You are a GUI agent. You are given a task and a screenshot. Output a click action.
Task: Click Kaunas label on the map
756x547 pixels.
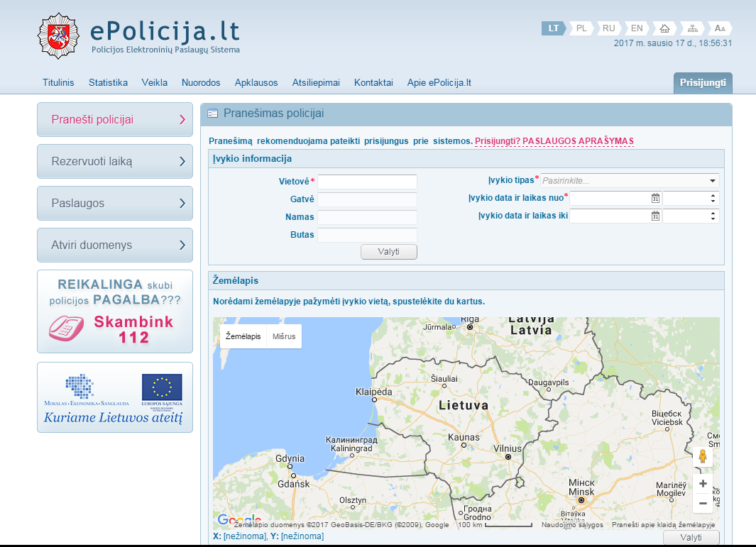click(x=464, y=438)
